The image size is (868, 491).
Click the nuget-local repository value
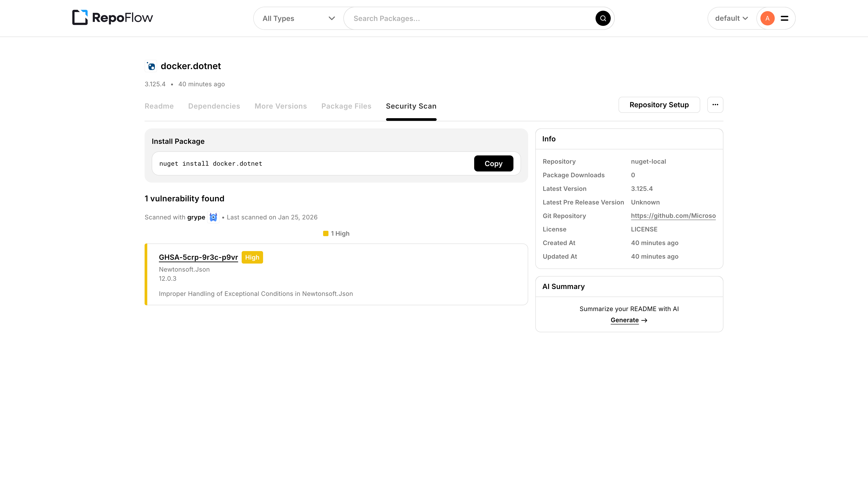click(648, 161)
